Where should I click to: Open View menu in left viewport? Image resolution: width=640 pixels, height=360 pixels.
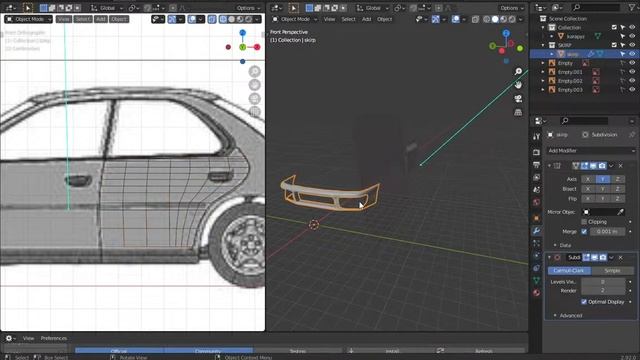coord(64,19)
